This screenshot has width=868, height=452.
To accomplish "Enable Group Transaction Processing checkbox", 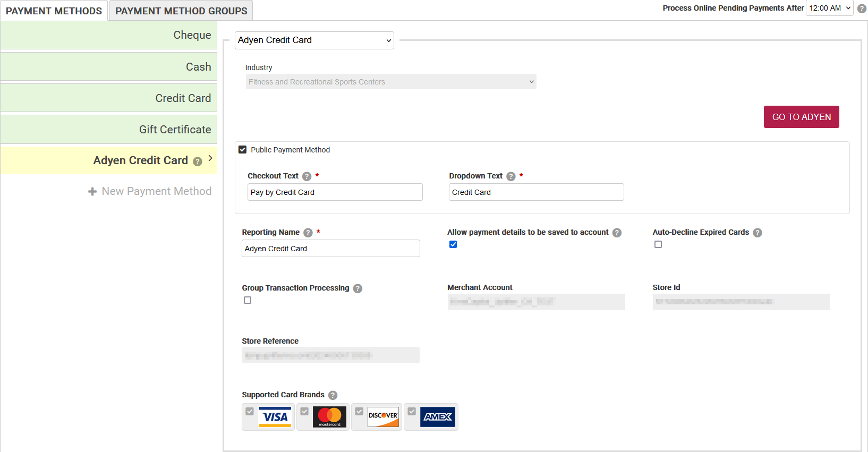I will click(x=248, y=300).
